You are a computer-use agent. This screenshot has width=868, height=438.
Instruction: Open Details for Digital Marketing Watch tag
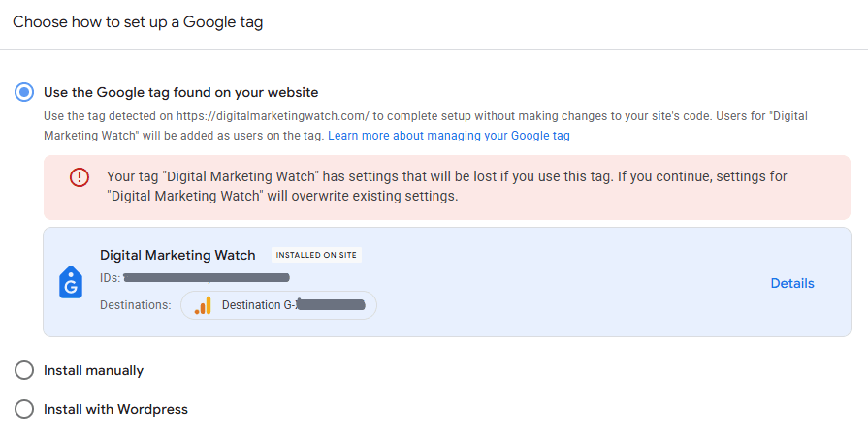click(792, 283)
